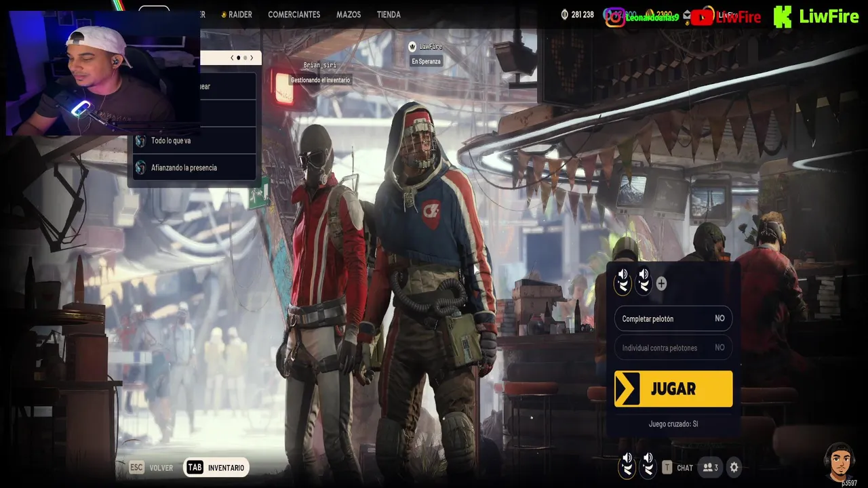Image resolution: width=868 pixels, height=488 pixels.
Task: Go to next quest page arrow
Action: 252,58
